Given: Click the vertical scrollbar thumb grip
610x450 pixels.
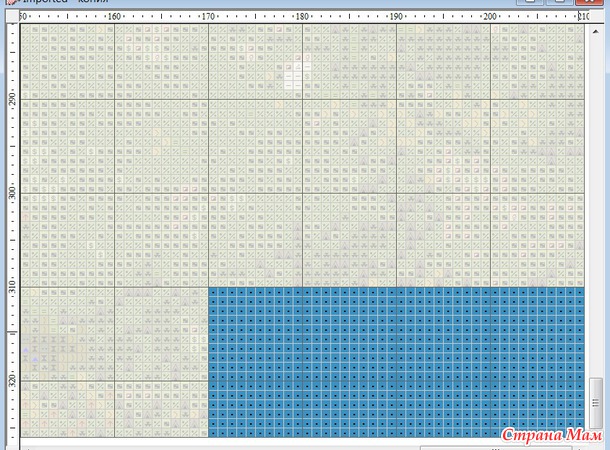Looking at the screenshot, I should pos(596,402).
